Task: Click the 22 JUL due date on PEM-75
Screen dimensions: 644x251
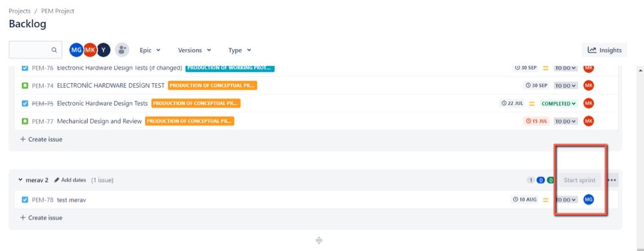Action: [512, 103]
